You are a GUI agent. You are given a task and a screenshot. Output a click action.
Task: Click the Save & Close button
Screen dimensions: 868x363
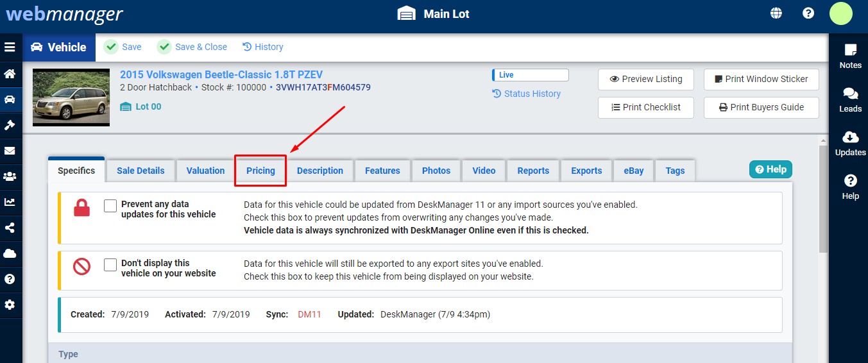point(192,47)
